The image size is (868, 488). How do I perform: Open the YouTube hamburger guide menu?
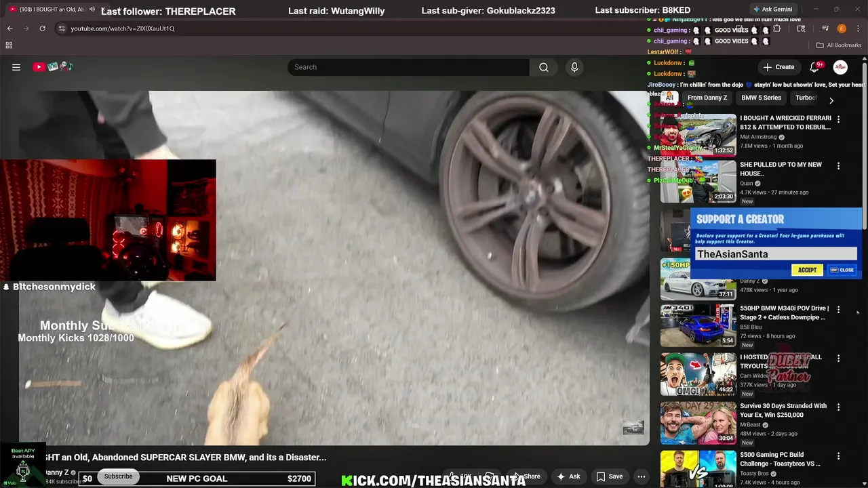[16, 67]
